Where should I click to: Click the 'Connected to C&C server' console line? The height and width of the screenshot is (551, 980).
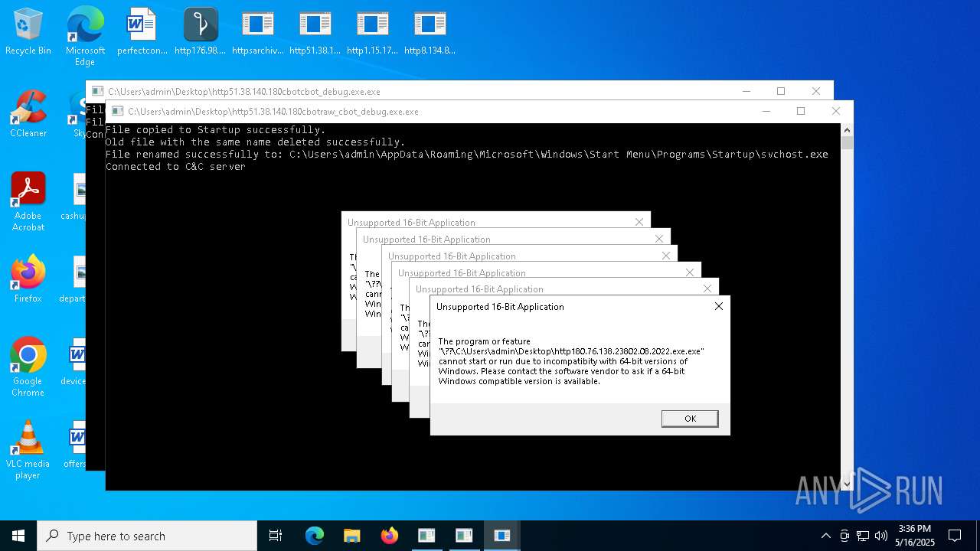pos(175,166)
